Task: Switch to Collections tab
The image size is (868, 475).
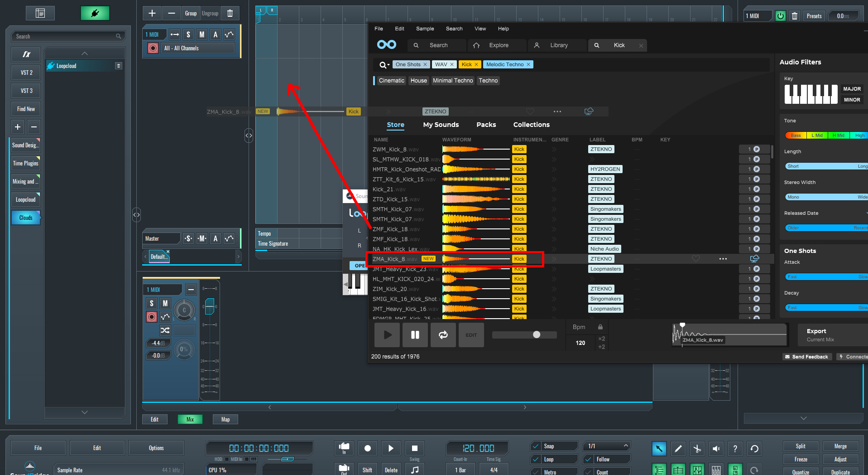Action: (x=532, y=125)
